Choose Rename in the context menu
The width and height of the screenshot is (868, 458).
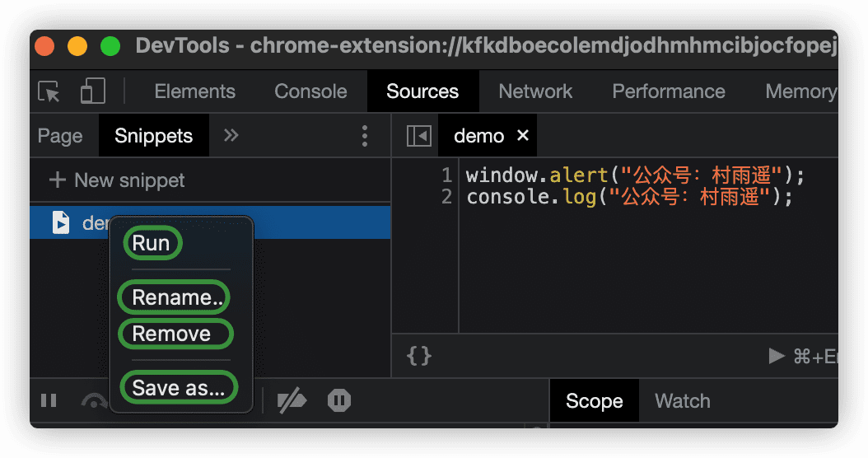coord(175,297)
